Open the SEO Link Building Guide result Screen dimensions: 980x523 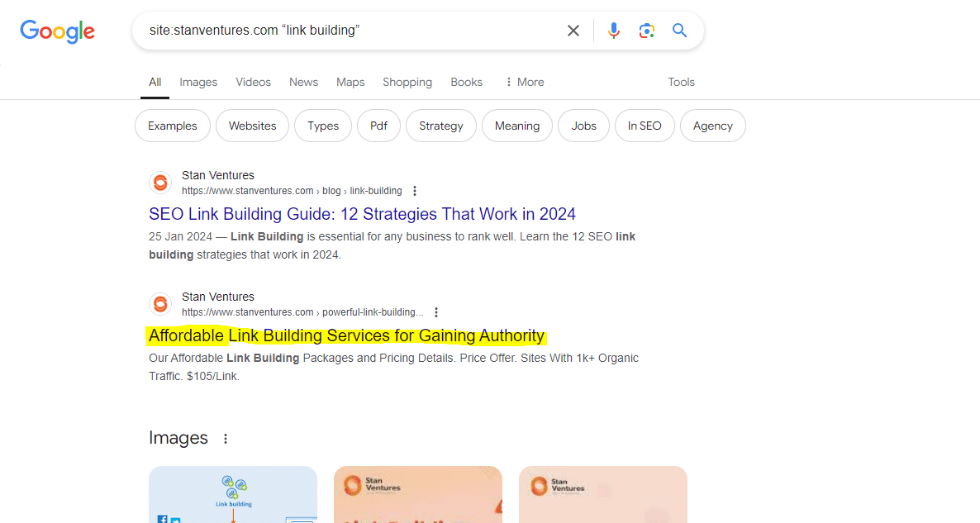point(362,214)
